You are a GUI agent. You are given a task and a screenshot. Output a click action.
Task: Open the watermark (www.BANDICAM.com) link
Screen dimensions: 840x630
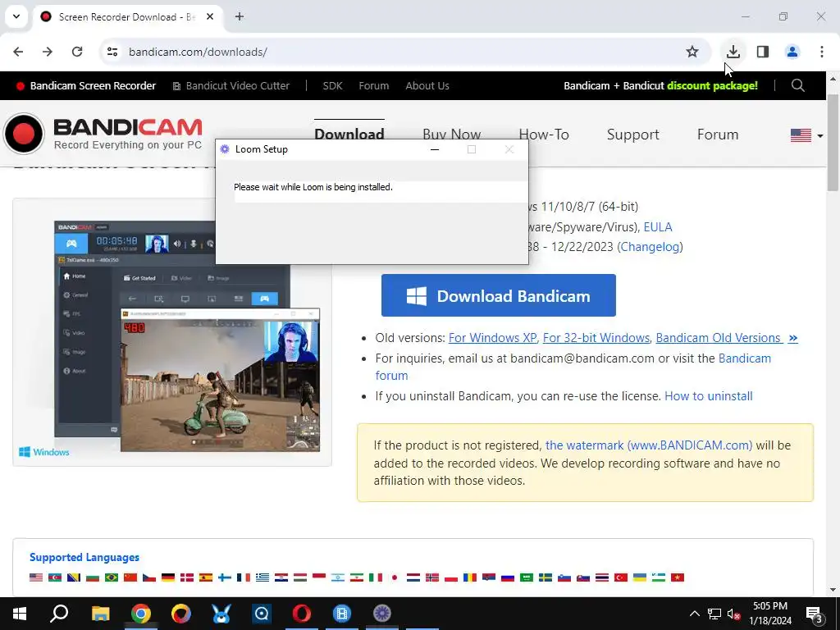point(649,445)
